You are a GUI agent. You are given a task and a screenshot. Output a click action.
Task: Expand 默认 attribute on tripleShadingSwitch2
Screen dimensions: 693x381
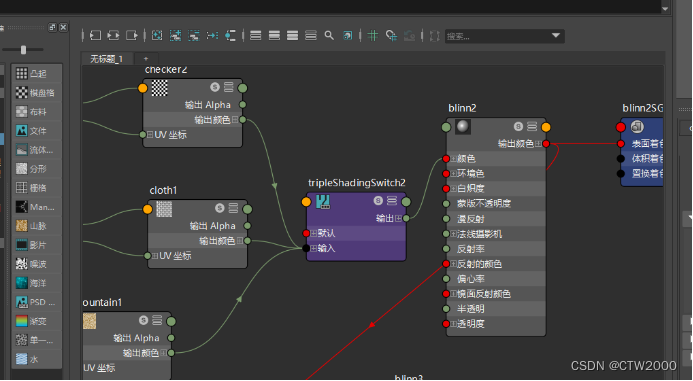314,233
